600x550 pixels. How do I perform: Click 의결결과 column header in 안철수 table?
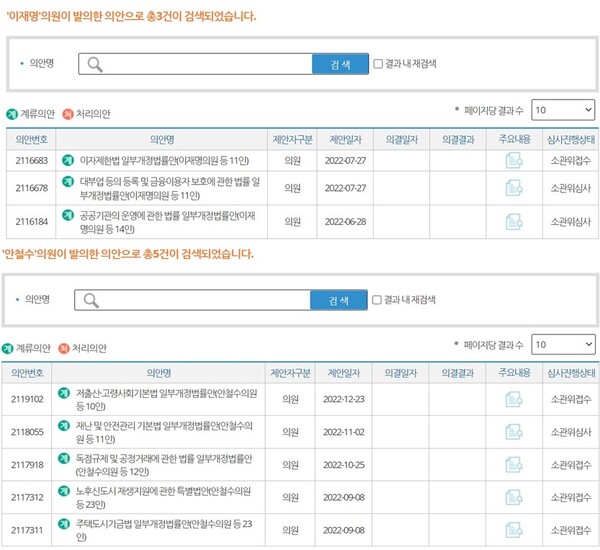tap(458, 373)
